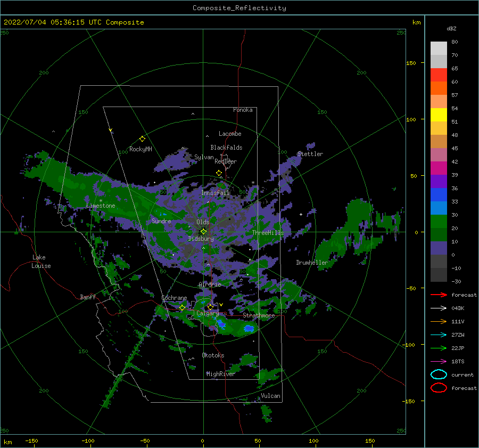The height and width of the screenshot is (448, 479).
Task: Click the Strathmore town label
Action: pos(259,315)
